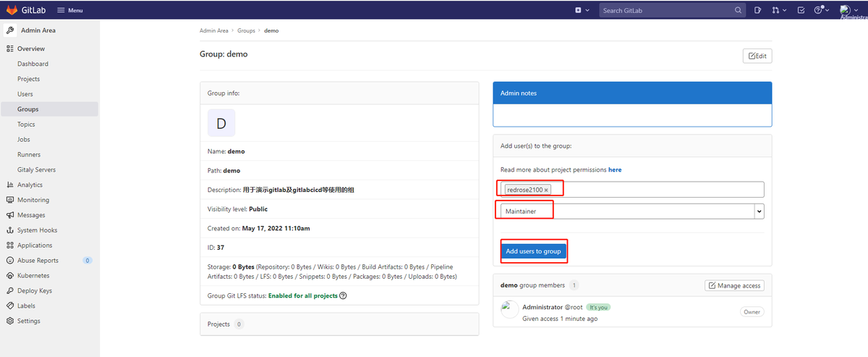Click the Manage access button
The image size is (868, 357).
click(734, 285)
